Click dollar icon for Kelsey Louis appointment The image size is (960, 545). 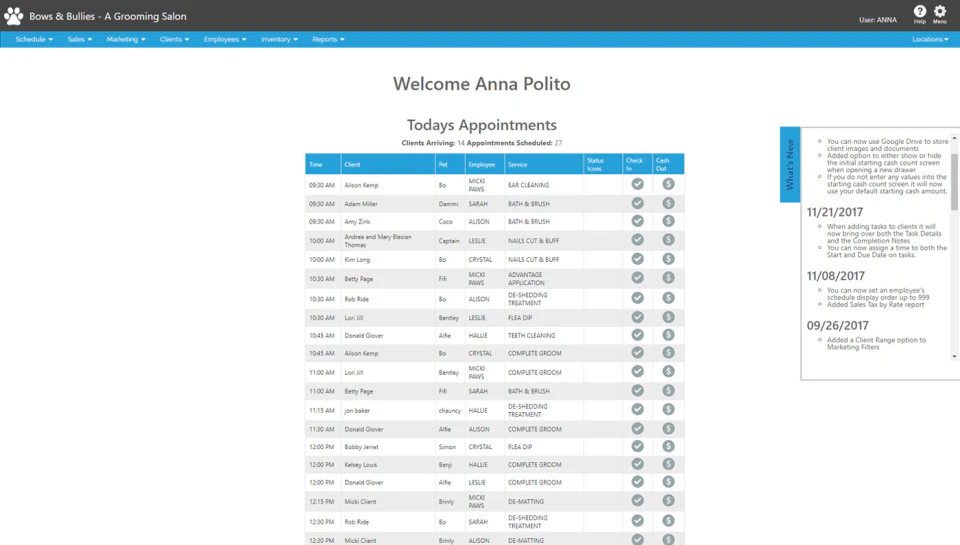(668, 464)
